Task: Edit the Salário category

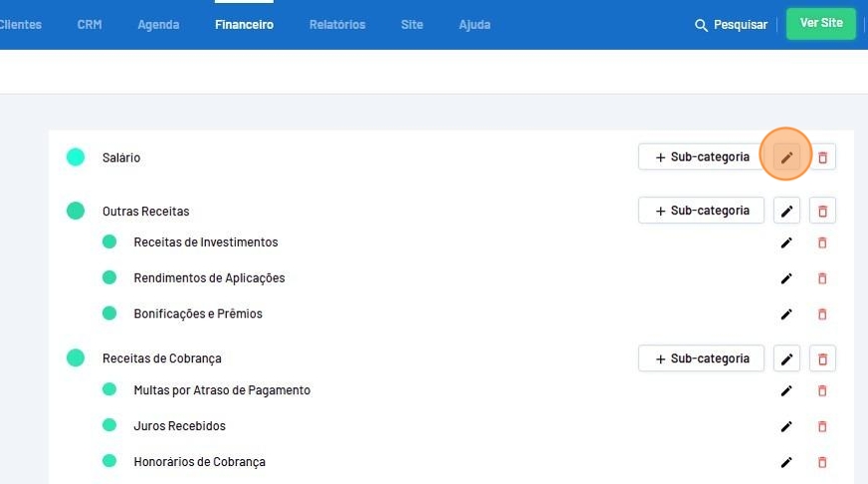Action: point(786,157)
